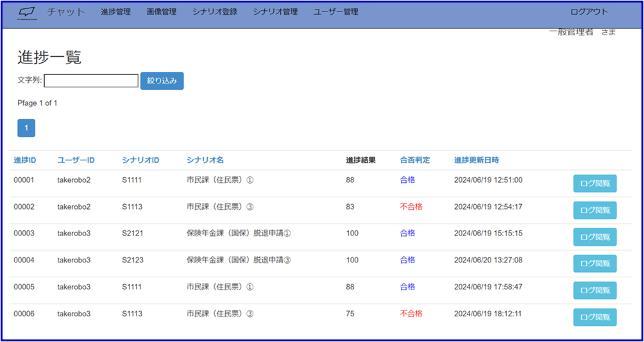Sort table by ユーザーID column header
This screenshot has width=644, height=342.
pos(76,160)
